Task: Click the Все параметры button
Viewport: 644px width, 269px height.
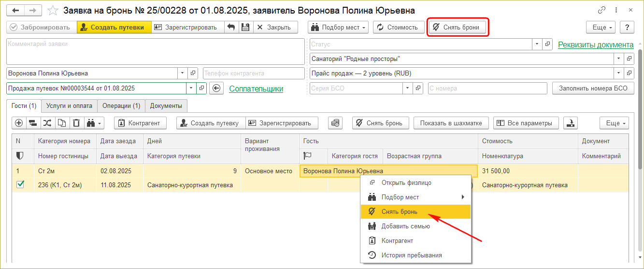Action: [526, 123]
